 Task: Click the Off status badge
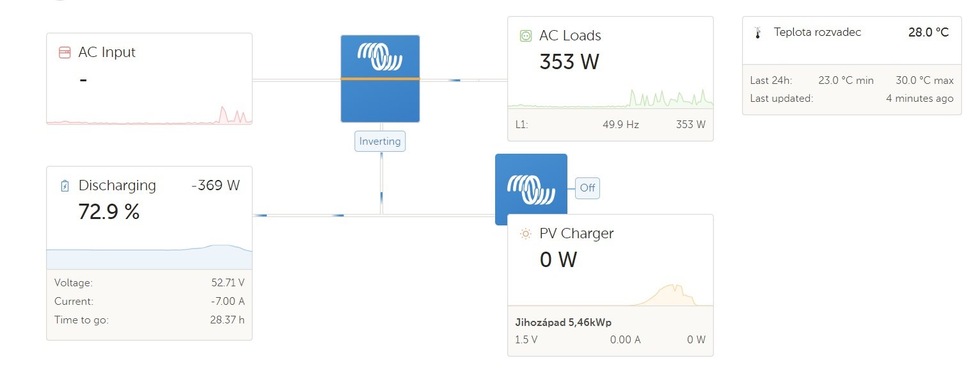tap(587, 188)
